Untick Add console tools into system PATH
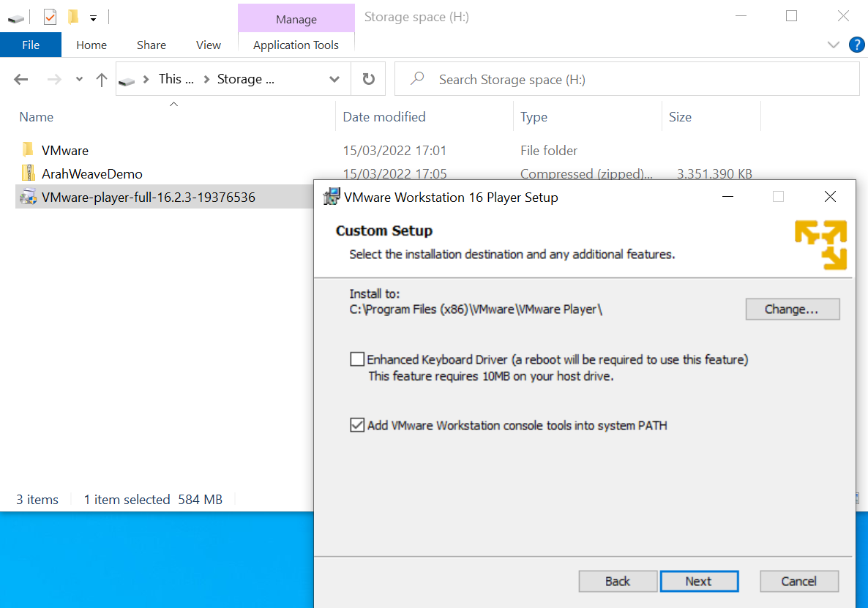The image size is (868, 608). pos(357,425)
